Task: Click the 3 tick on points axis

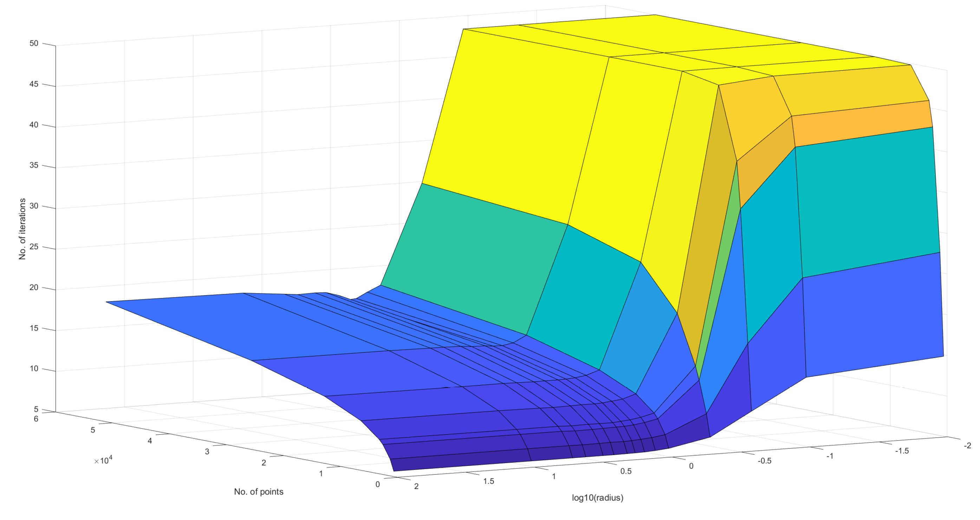Action: point(207,452)
